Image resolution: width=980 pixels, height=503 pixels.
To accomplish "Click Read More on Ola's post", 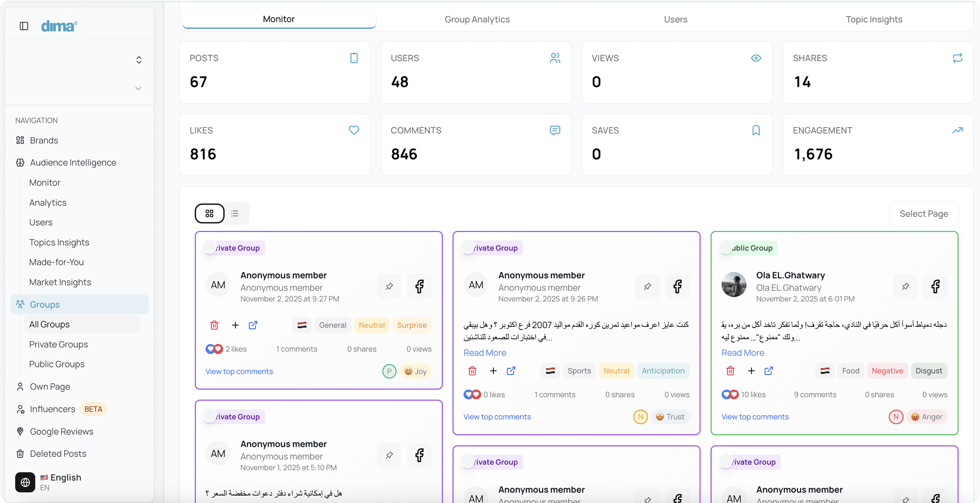I will (x=742, y=353).
